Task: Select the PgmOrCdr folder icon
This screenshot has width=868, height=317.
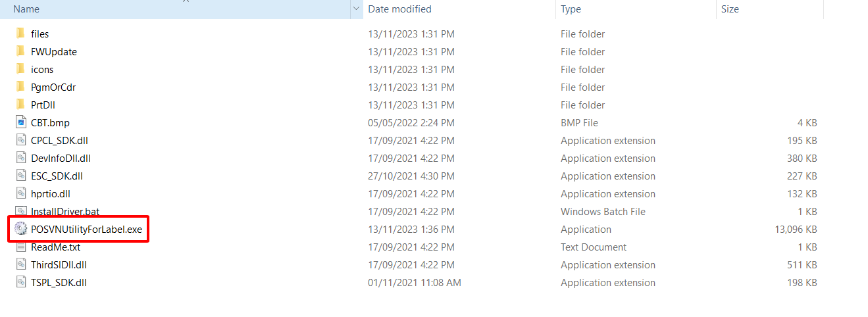Action: pyautogui.click(x=20, y=87)
